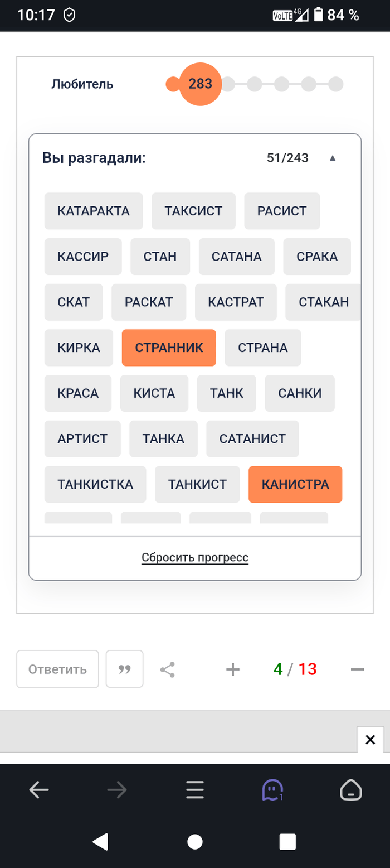Click Сбросить прогресс link
The width and height of the screenshot is (390, 868).
pyautogui.click(x=195, y=557)
